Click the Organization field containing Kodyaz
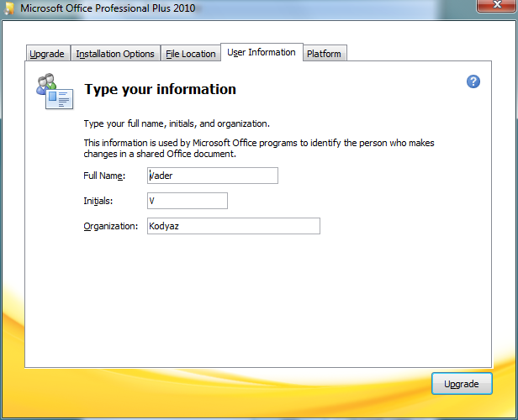This screenshot has width=518, height=420. click(x=234, y=226)
